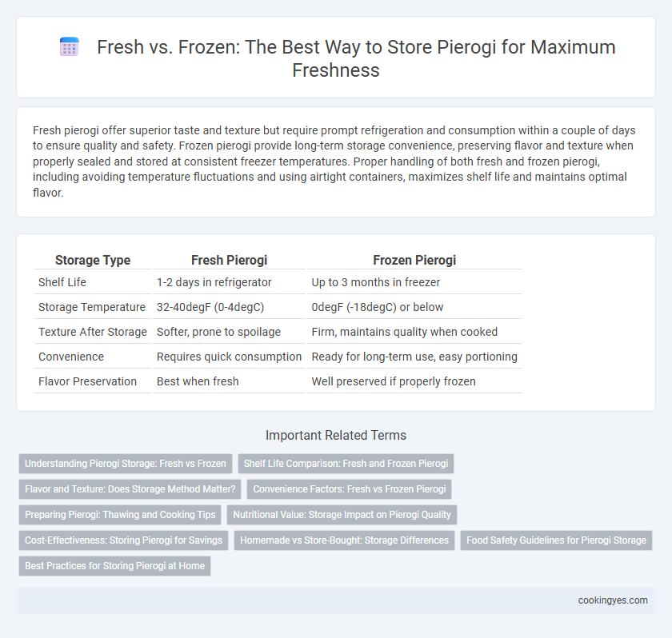Click 'Cost-Effectiveness: Storing Pierogi for Savings' tag

click(x=123, y=540)
